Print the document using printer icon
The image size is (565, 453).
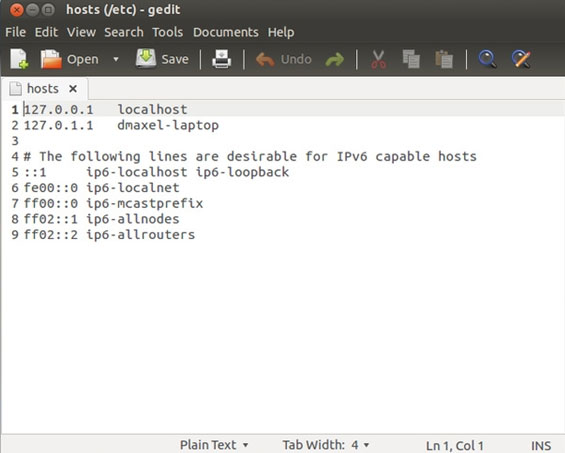coord(221,59)
